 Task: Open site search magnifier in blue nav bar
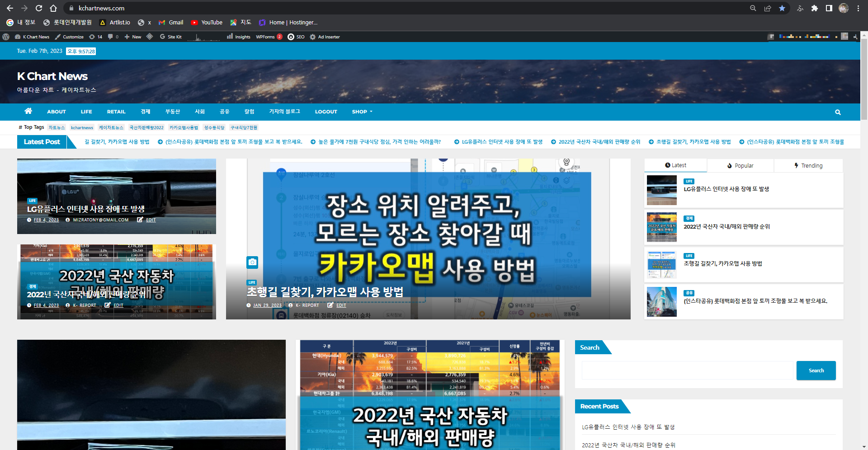click(838, 112)
